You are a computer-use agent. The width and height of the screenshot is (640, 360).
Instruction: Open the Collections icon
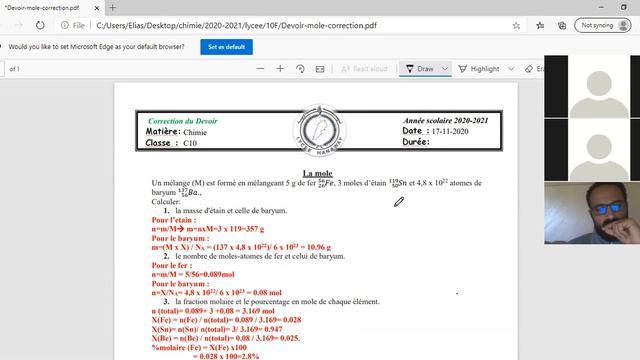coord(562,25)
